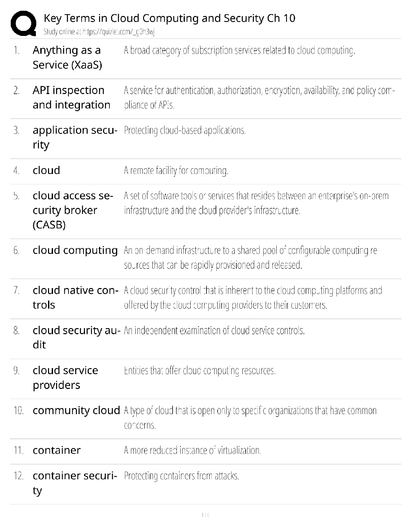The image size is (411, 532).
Task: Click the community cloud term
Action: (76, 410)
